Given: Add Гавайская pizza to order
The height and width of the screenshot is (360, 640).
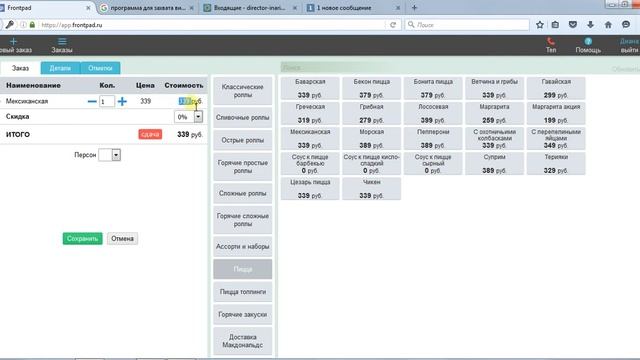Looking at the screenshot, I should pyautogui.click(x=556, y=88).
